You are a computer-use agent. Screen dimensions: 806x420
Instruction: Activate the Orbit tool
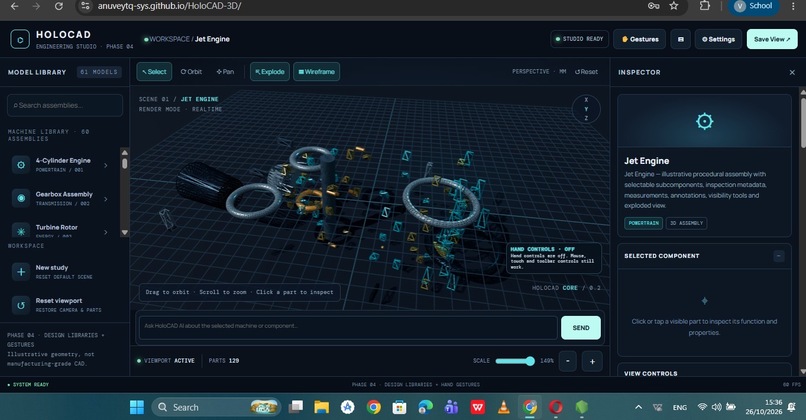(x=191, y=72)
